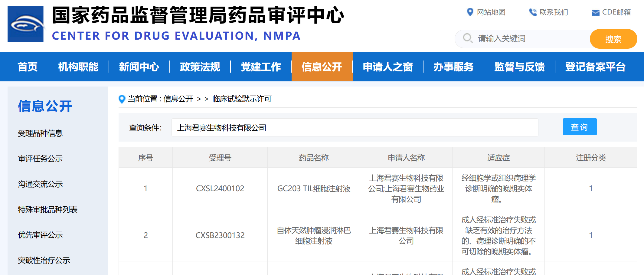Image resolution: width=644 pixels, height=275 pixels.
Task: Click the 序号 column header
Action: coord(146,158)
